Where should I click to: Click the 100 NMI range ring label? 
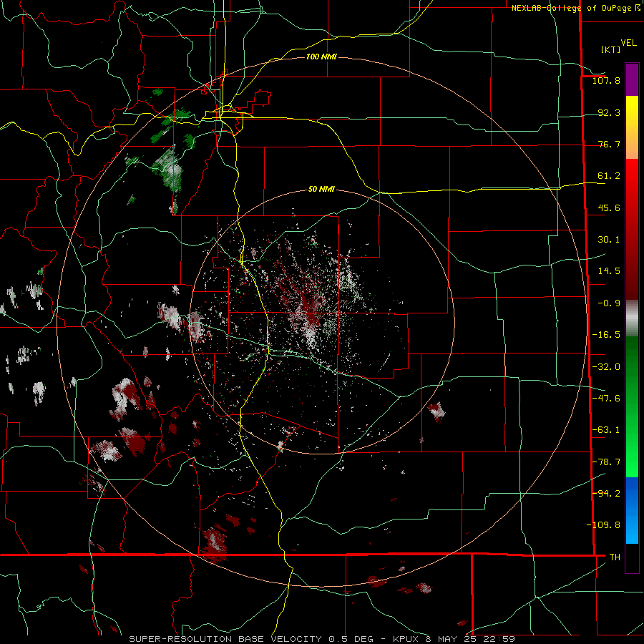(321, 57)
